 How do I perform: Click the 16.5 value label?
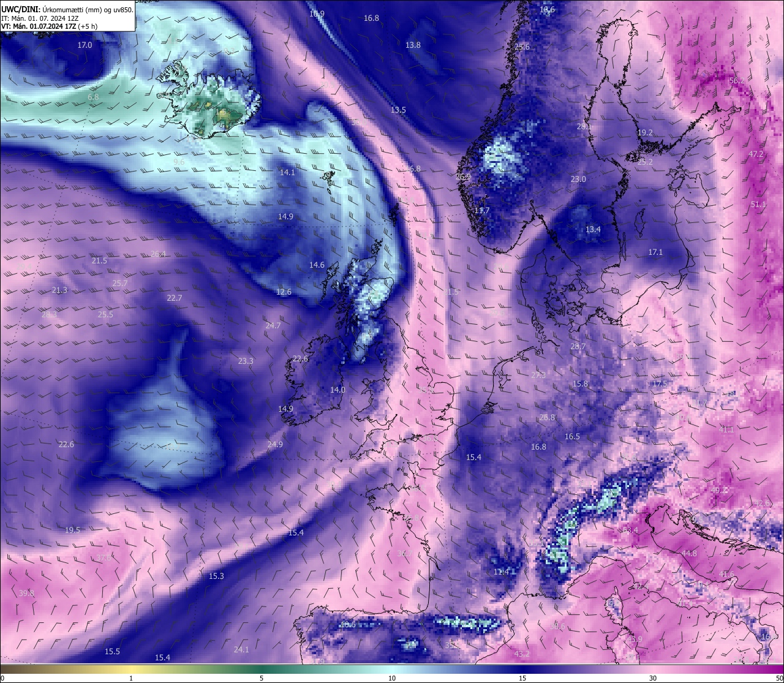(572, 437)
